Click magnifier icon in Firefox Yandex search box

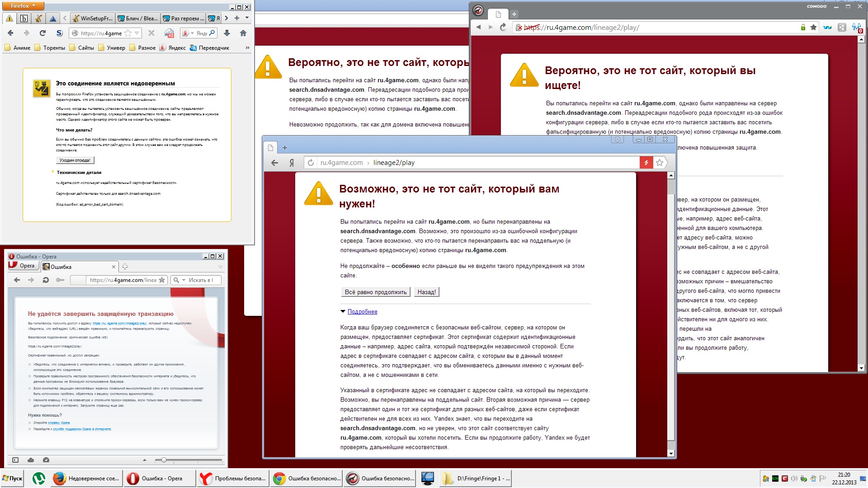click(212, 33)
